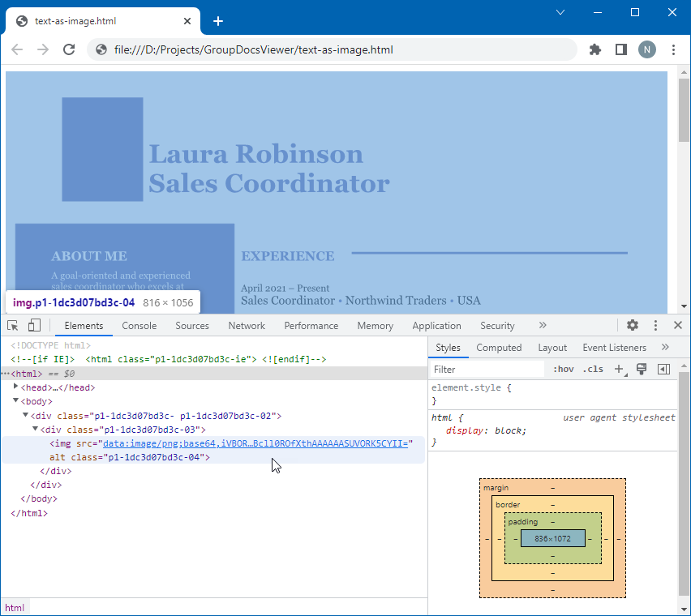Viewport: 691px width, 616px height.
Task: Collapse the head node in Elements tree
Action: (15, 387)
